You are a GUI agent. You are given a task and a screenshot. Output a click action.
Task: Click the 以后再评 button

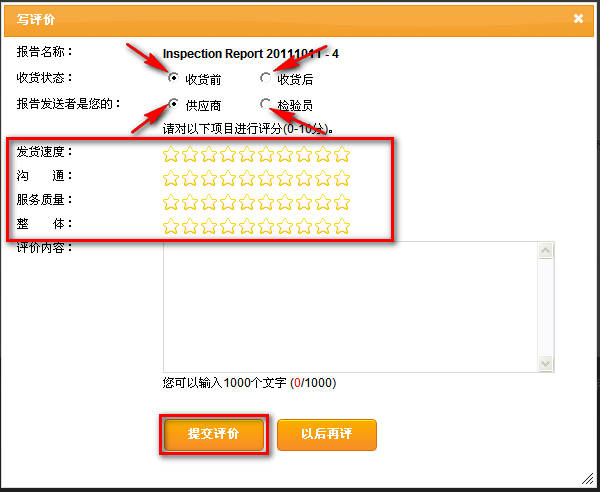[x=327, y=435]
